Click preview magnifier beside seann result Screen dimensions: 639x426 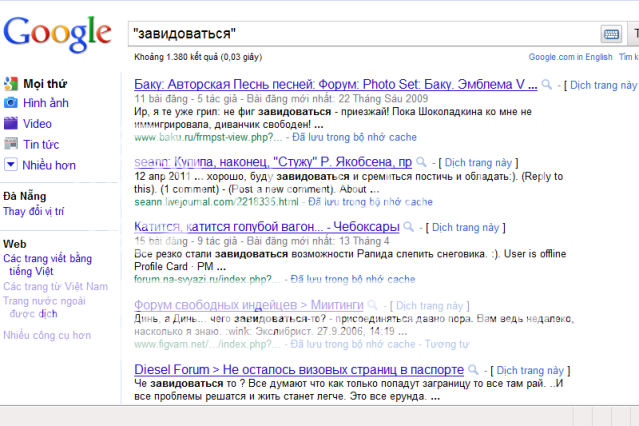click(x=422, y=160)
